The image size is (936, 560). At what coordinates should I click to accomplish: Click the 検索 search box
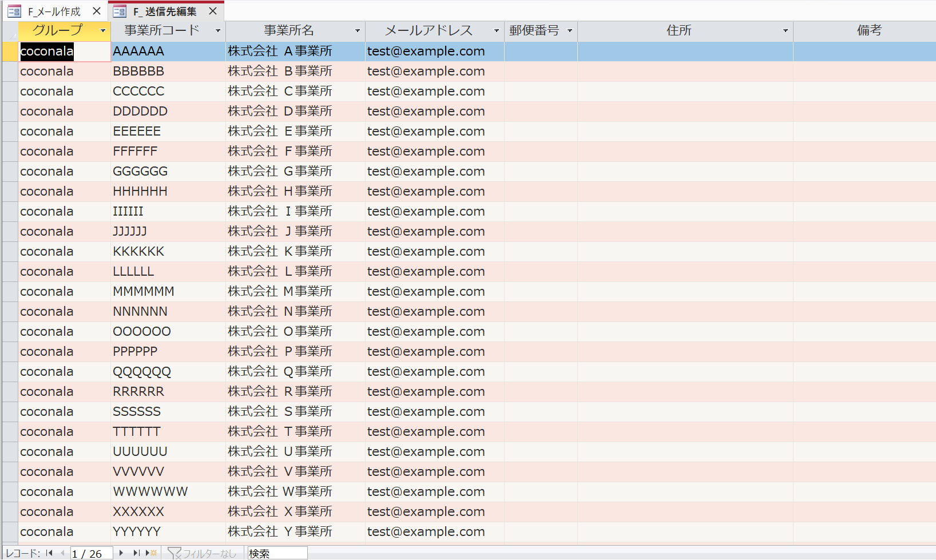(x=277, y=553)
